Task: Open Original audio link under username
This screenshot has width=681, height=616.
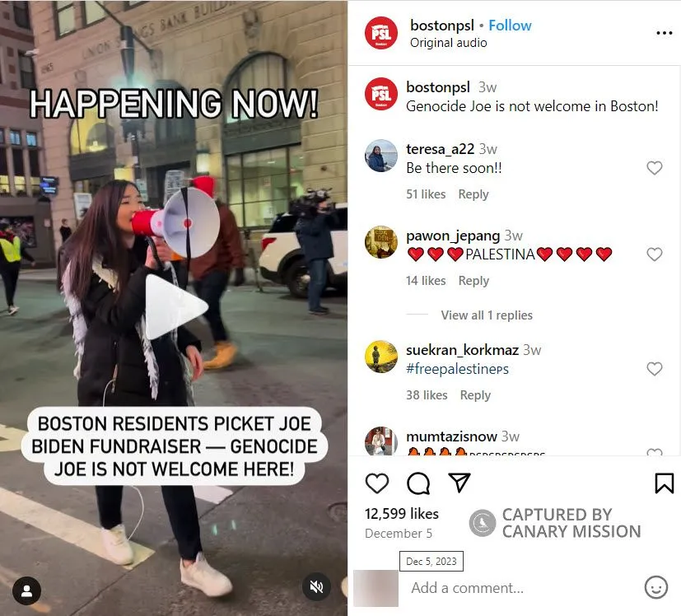Action: [x=448, y=43]
